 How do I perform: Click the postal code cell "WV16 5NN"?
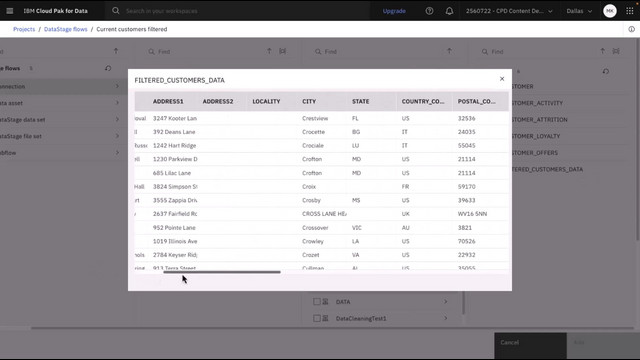tap(472, 214)
